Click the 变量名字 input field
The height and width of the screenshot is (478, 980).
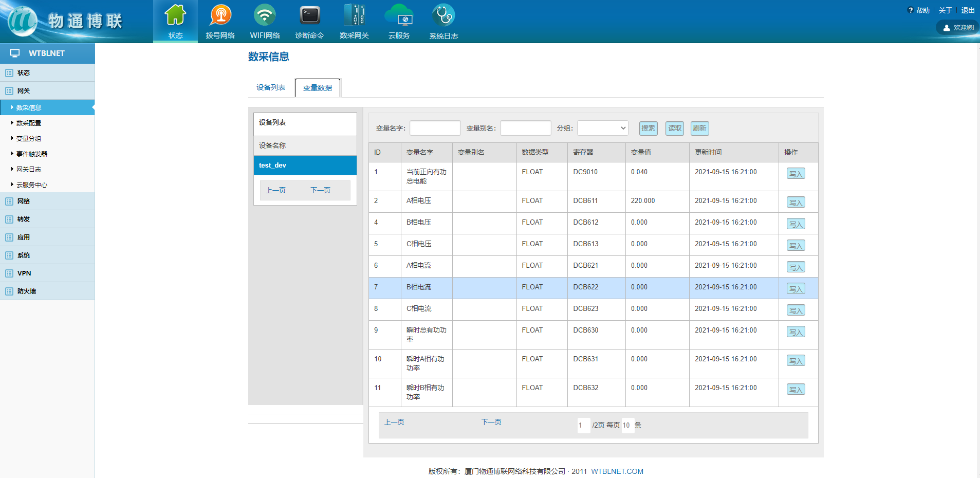coord(435,128)
